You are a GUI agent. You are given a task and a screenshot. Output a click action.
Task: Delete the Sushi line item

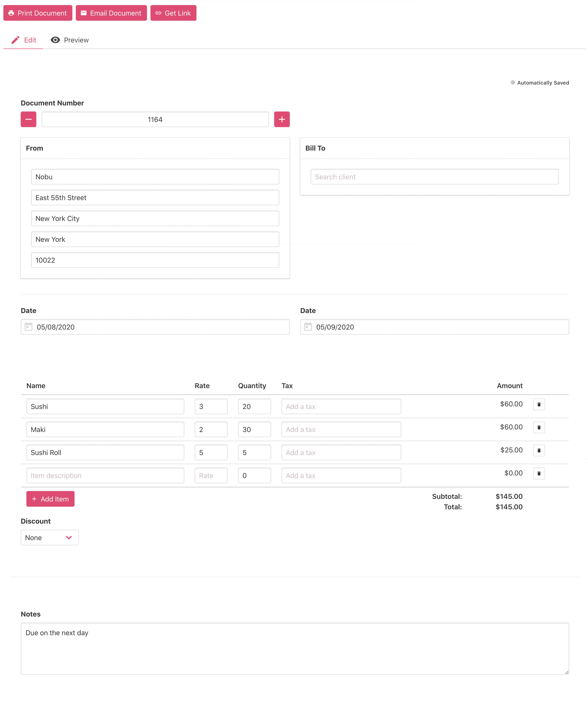539,404
